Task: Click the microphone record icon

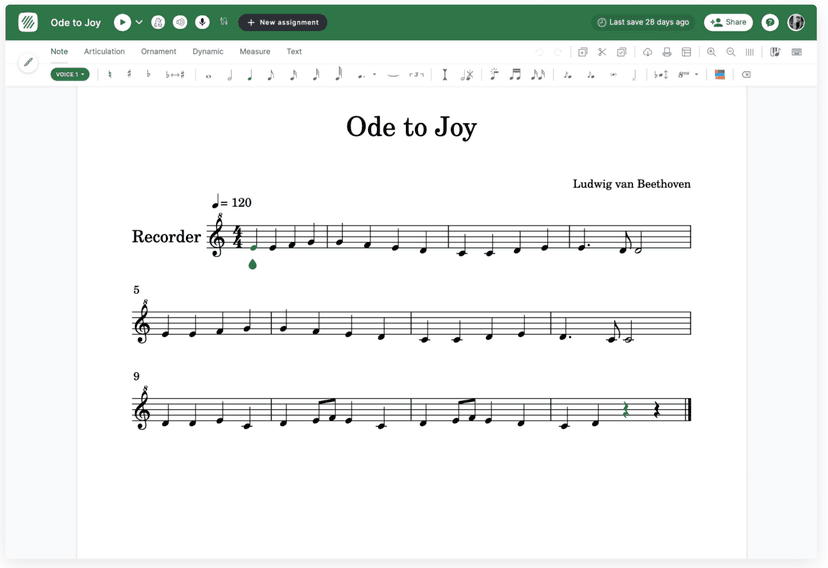Action: pos(202,22)
